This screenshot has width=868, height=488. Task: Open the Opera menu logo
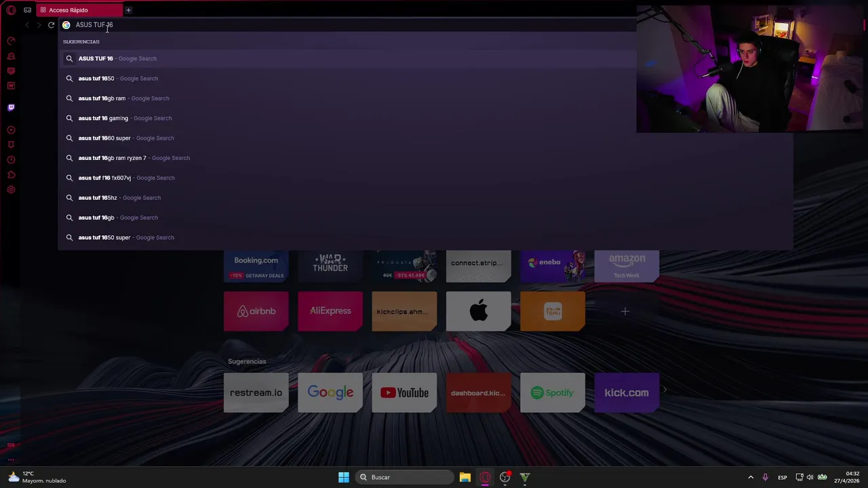pyautogui.click(x=11, y=10)
